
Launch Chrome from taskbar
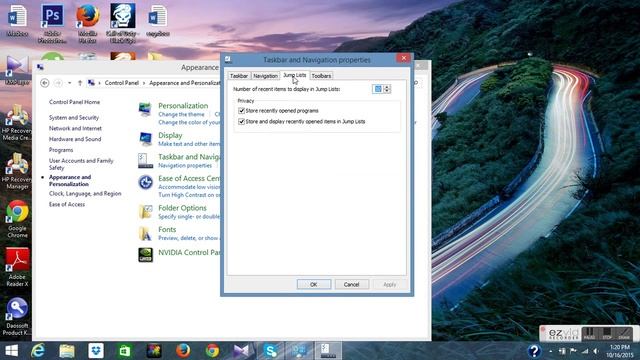coord(212,351)
